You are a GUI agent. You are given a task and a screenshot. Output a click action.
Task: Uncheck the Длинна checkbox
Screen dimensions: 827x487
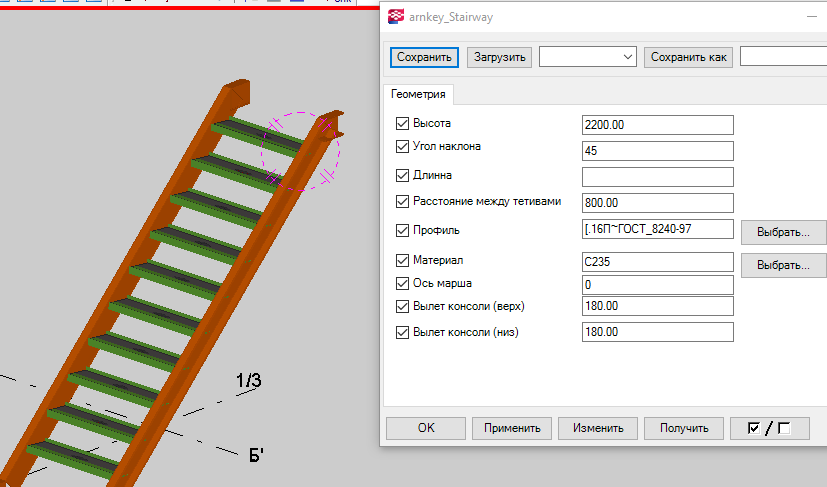[403, 175]
